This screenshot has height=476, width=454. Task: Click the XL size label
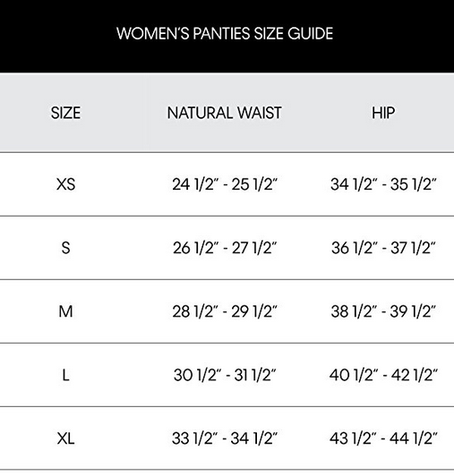[65, 438]
